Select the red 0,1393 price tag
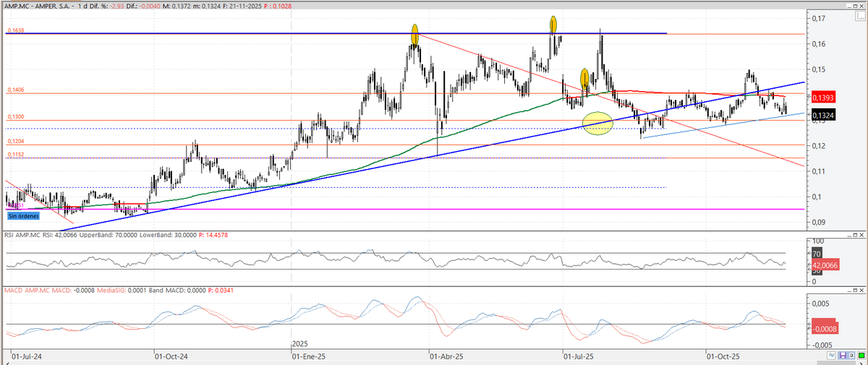This screenshot has height=365, width=868. [x=824, y=97]
